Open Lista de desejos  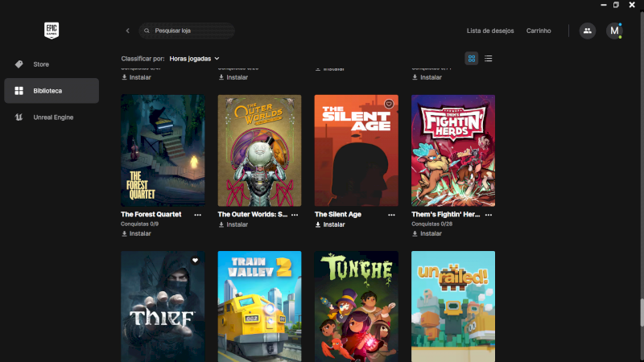pos(490,31)
